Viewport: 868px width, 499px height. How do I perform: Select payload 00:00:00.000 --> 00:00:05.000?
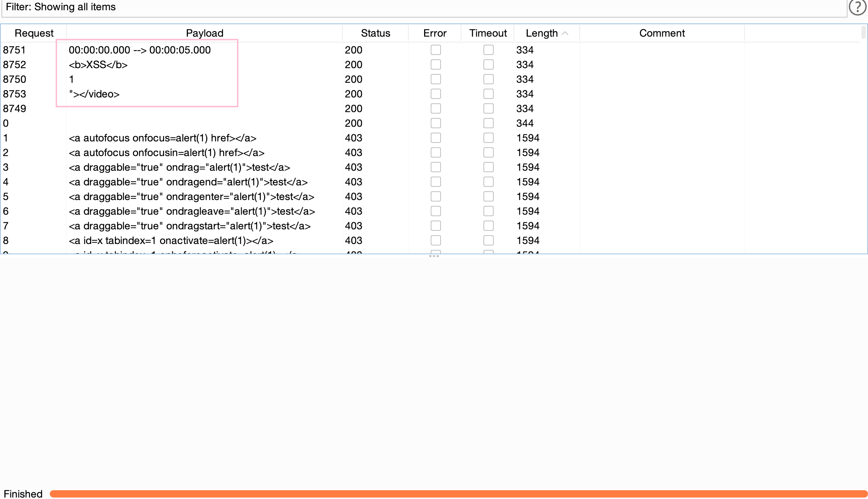140,50
